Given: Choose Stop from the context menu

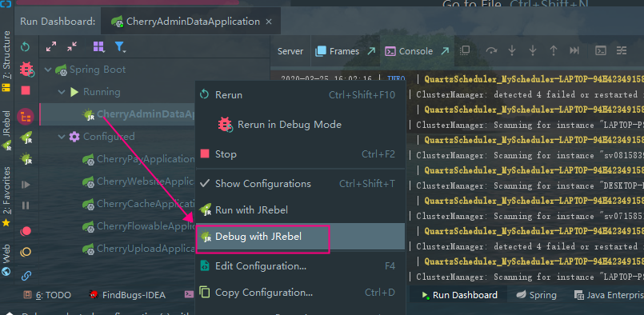Looking at the screenshot, I should (300, 154).
